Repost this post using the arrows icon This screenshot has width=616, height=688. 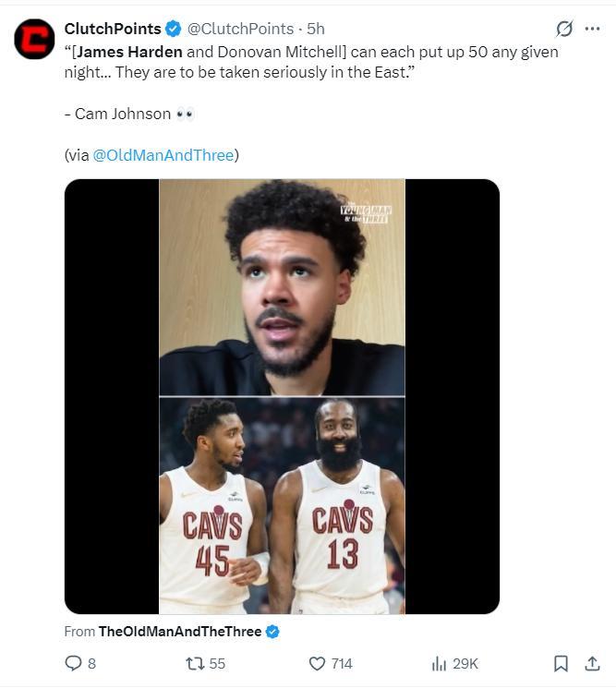(x=195, y=663)
